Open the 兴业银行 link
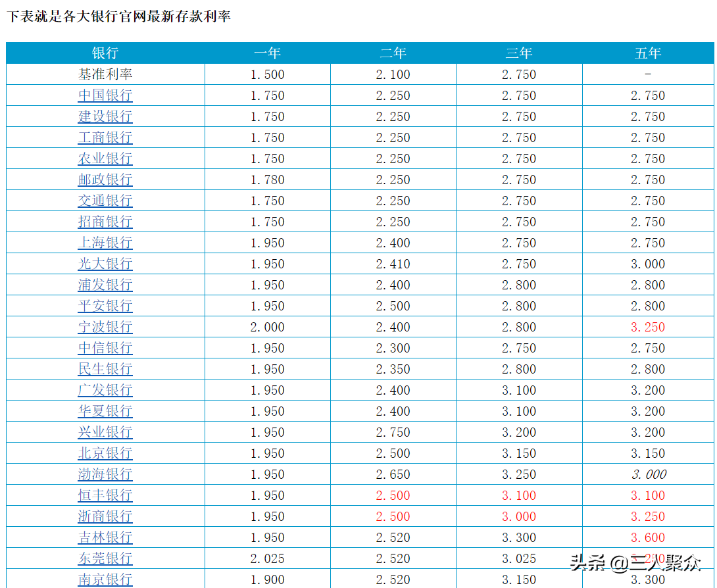This screenshot has width=717, height=588. click(105, 431)
